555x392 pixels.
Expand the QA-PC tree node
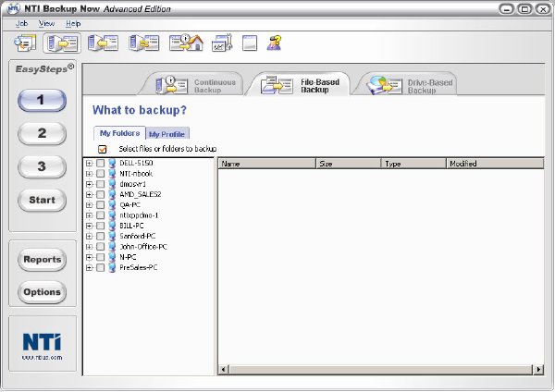click(89, 205)
